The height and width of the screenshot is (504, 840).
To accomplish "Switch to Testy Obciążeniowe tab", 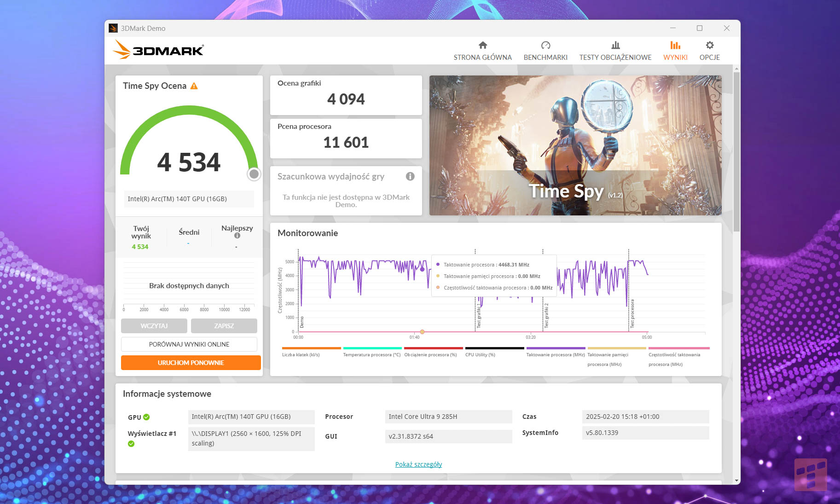I will pos(615,51).
